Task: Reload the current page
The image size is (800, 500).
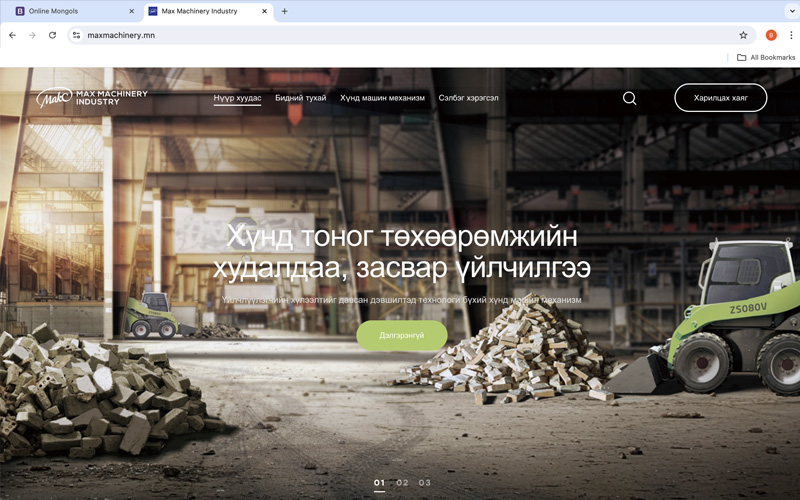Action: (52, 35)
